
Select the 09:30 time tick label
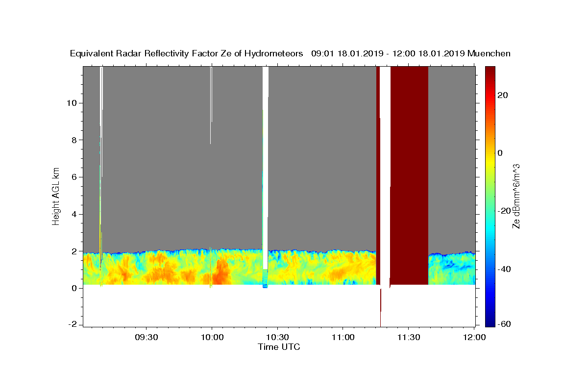[x=146, y=338]
